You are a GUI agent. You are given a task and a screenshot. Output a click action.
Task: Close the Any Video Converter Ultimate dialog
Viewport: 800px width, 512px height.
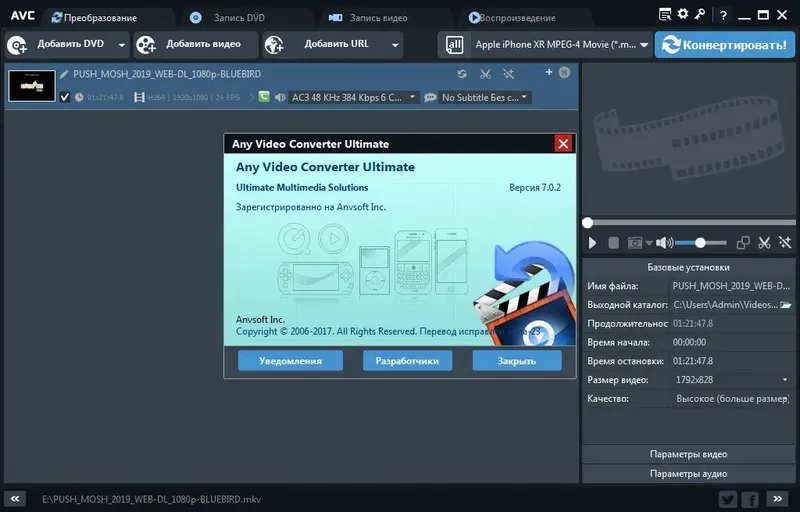point(563,144)
